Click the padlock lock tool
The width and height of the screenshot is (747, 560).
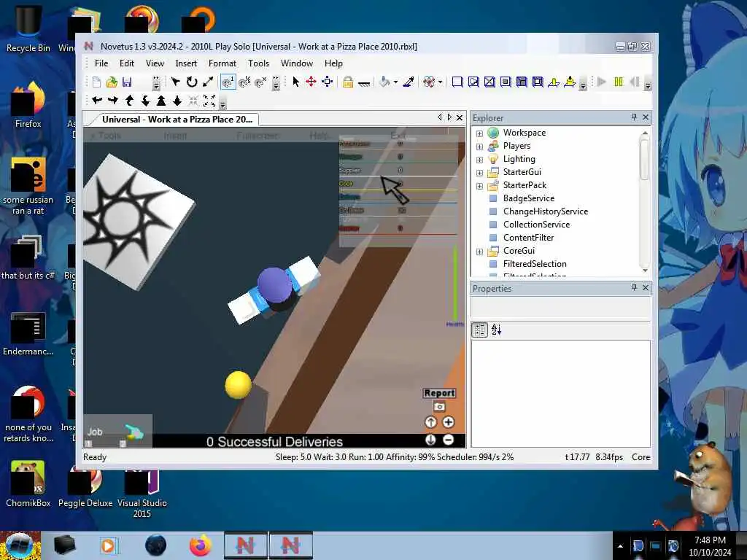tap(348, 82)
